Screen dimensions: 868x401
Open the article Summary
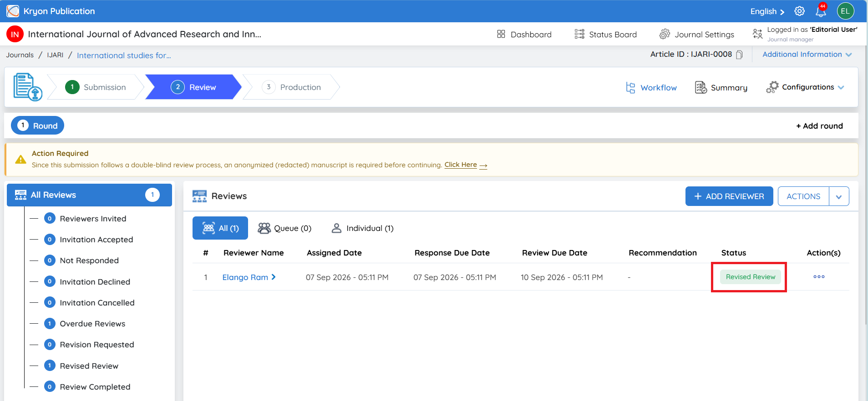point(721,87)
